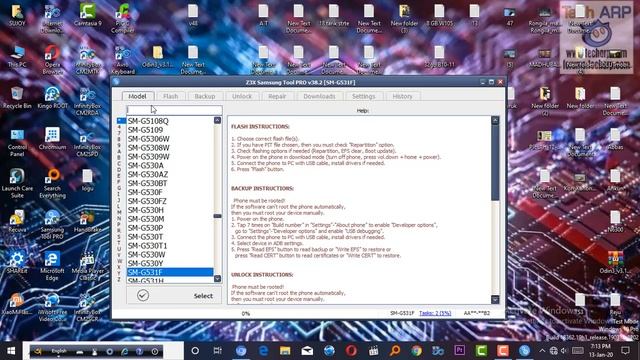Launch Kingo ROOT desktop shortcut

(52, 98)
